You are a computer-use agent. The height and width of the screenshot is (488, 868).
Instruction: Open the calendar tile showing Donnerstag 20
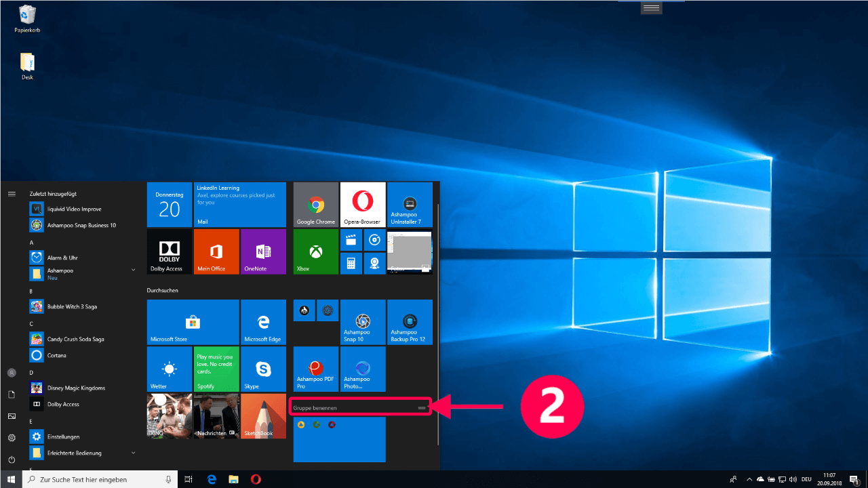pos(170,204)
